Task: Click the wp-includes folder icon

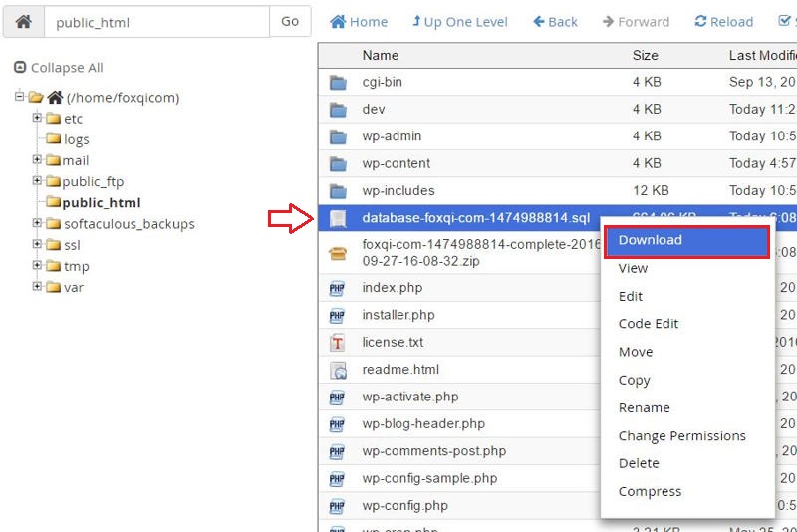Action: pos(338,191)
